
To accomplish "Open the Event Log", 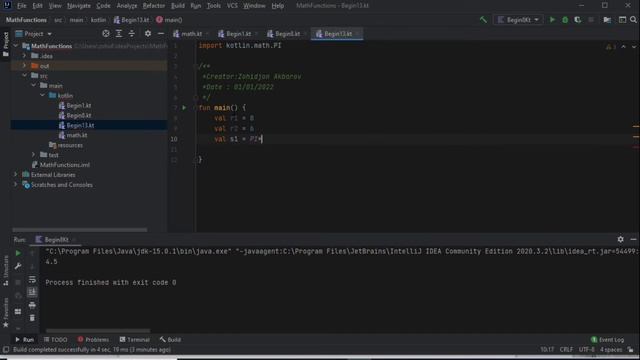I will click(608, 340).
